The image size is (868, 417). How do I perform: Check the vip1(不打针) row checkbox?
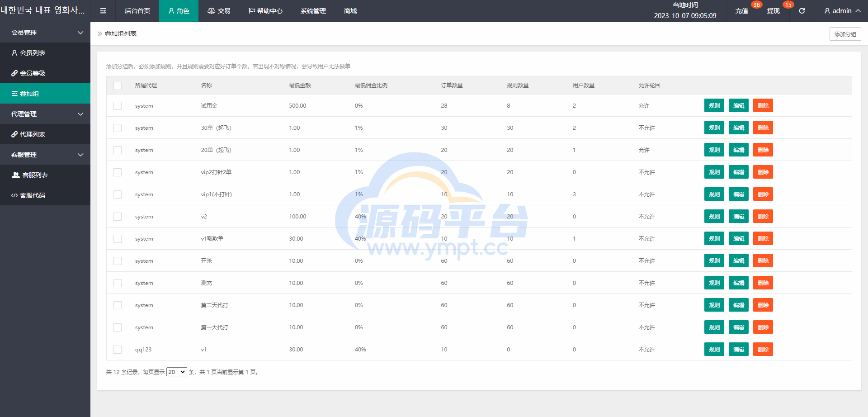coord(118,194)
